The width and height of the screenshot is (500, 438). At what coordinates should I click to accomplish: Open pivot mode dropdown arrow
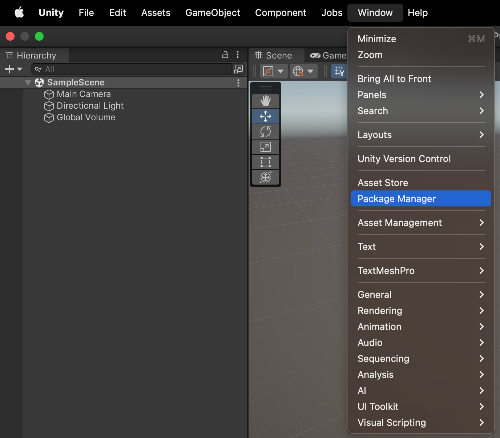[x=281, y=71]
